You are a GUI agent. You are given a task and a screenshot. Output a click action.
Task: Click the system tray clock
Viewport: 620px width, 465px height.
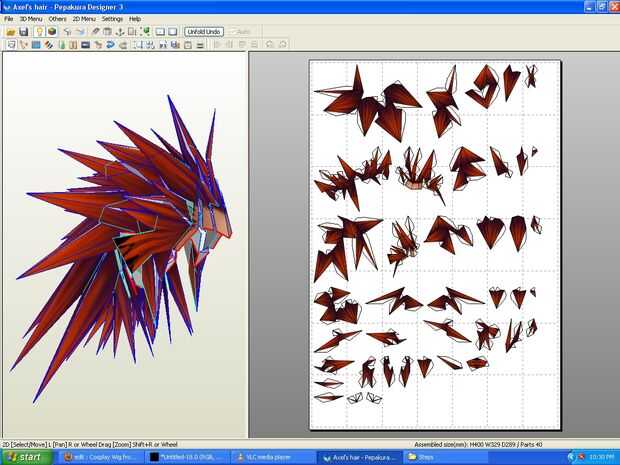point(603,457)
